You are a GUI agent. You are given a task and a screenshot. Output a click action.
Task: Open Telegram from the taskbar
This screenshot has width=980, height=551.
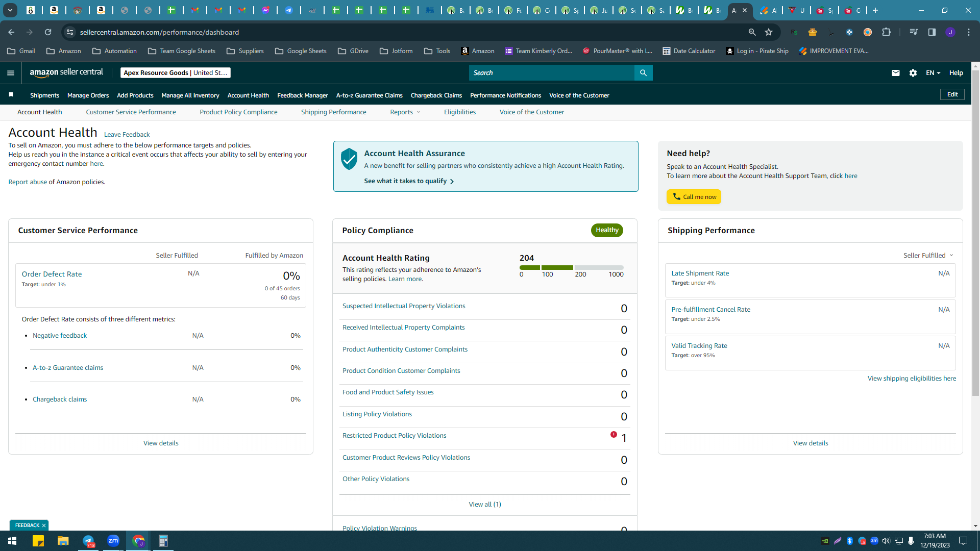coord(88,541)
